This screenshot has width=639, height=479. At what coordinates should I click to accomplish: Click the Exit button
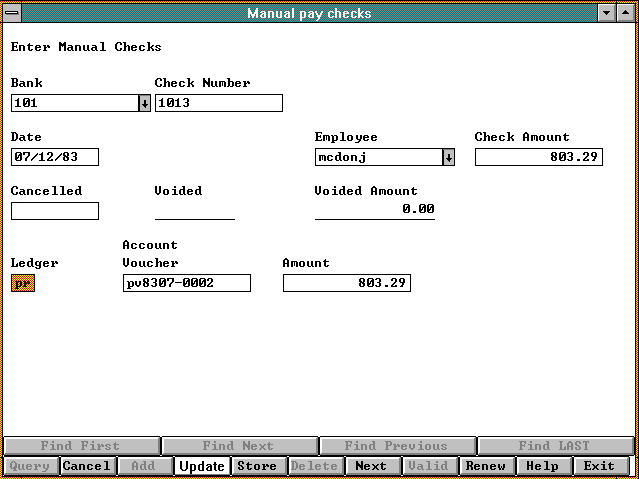[599, 466]
